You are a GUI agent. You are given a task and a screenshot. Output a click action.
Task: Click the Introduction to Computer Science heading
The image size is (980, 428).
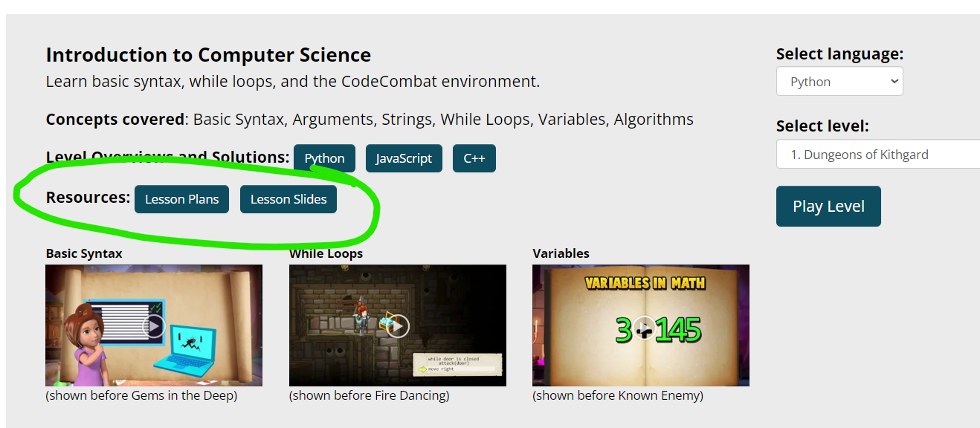[x=208, y=55]
